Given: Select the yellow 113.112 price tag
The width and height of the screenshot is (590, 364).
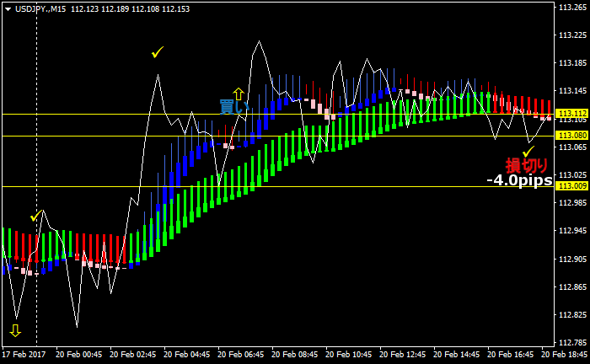Looking at the screenshot, I should click(x=571, y=114).
